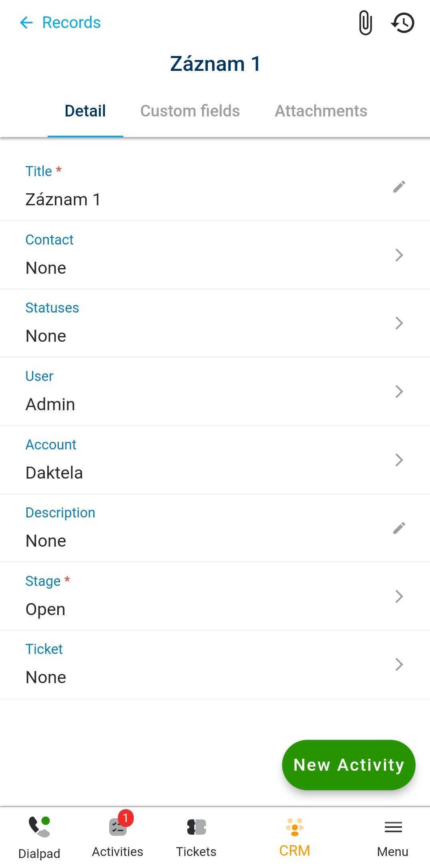Screen dimensions: 430x868
Task: Open the record history clock icon
Action: [402, 23]
